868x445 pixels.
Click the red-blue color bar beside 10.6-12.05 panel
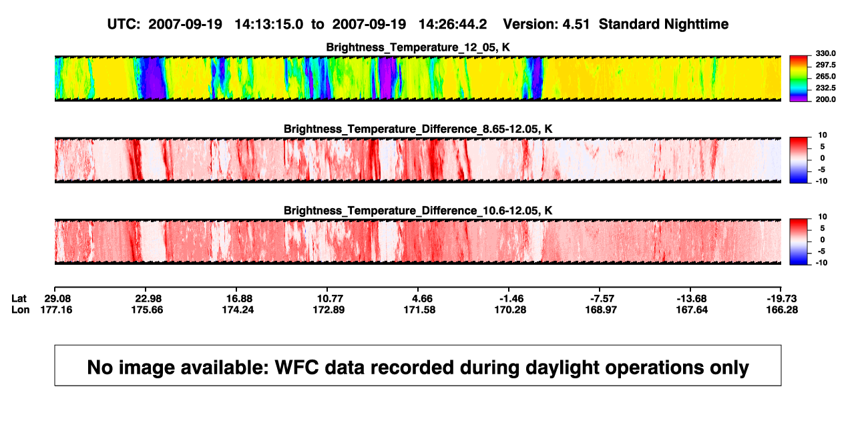[x=799, y=242]
